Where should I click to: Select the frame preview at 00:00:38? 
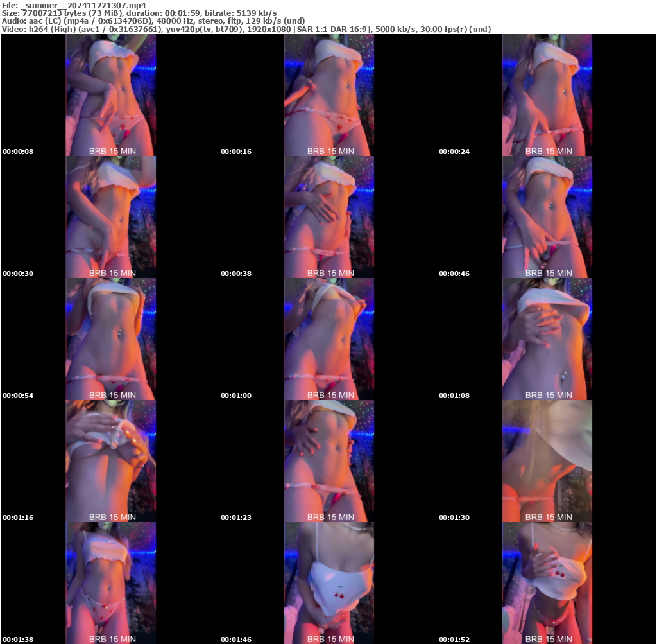[327, 216]
